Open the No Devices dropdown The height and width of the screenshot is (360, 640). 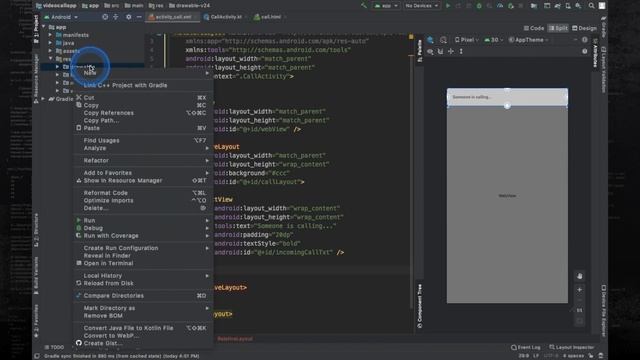click(422, 6)
